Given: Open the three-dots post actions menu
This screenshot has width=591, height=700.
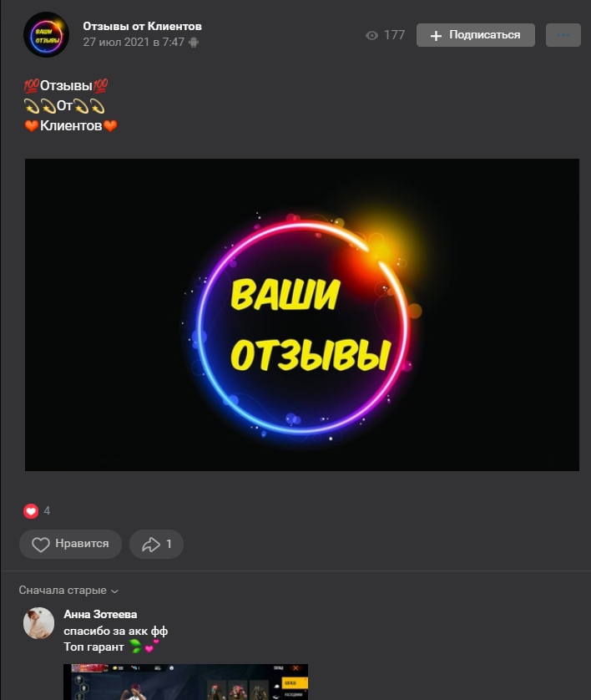Looking at the screenshot, I should point(563,35).
